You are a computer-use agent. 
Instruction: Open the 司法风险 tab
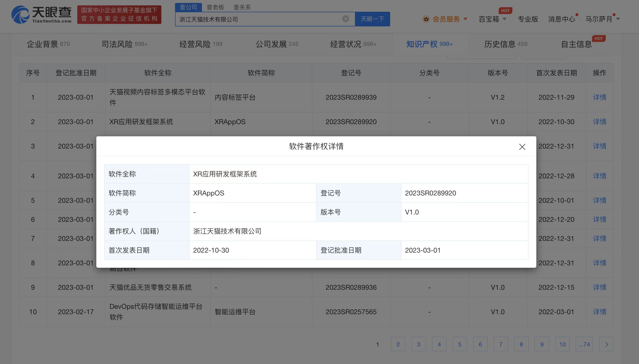124,44
